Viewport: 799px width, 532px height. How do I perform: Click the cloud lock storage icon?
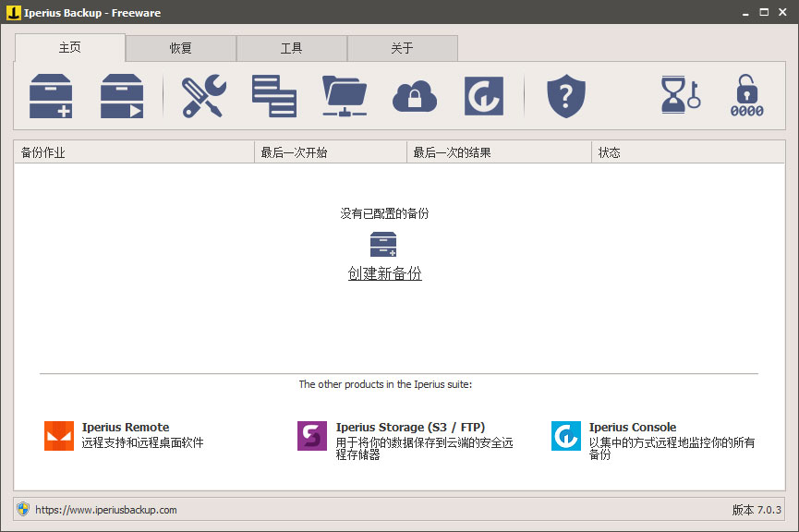click(x=414, y=96)
